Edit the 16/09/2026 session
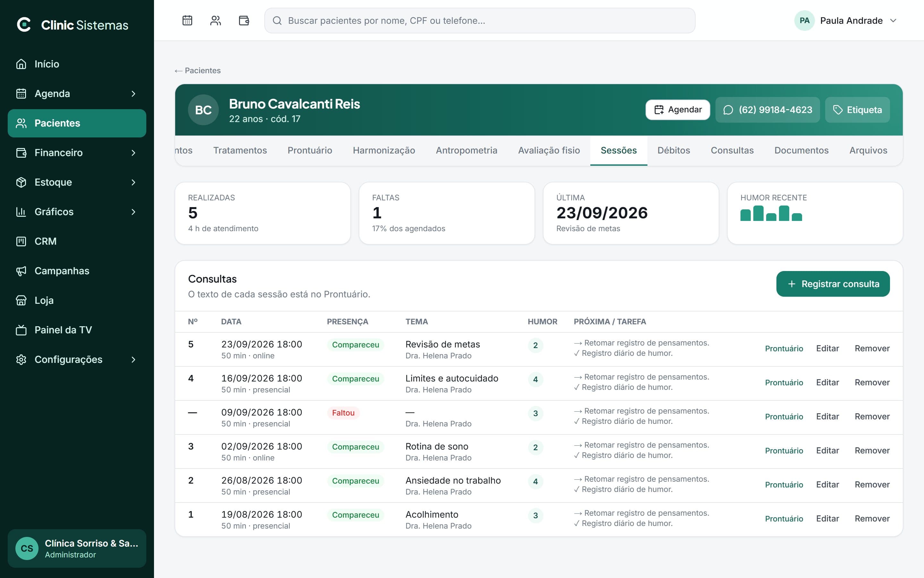 [827, 382]
